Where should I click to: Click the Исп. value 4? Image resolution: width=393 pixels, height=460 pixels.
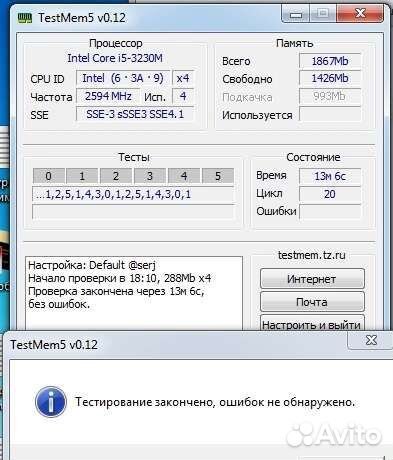[183, 96]
